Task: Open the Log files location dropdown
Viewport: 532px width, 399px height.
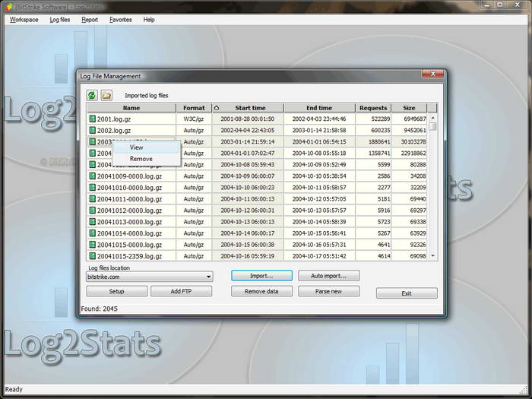Action: pyautogui.click(x=150, y=277)
